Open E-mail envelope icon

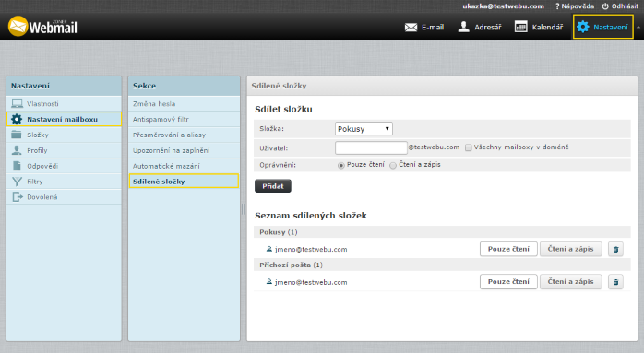click(x=411, y=27)
